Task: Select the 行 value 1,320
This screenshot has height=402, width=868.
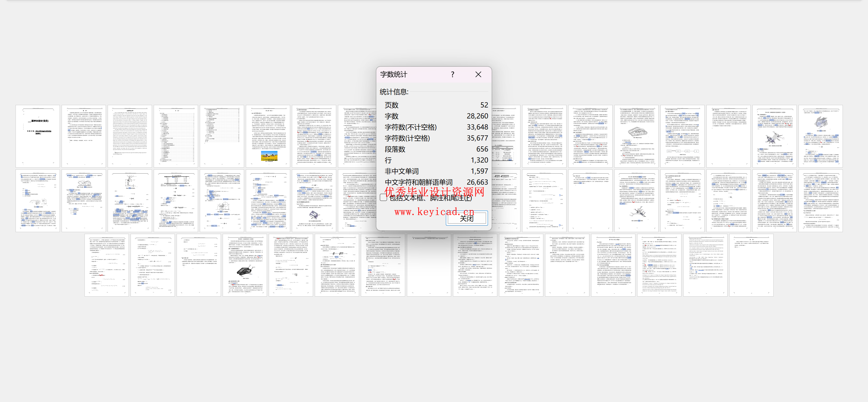Action: coord(479,160)
